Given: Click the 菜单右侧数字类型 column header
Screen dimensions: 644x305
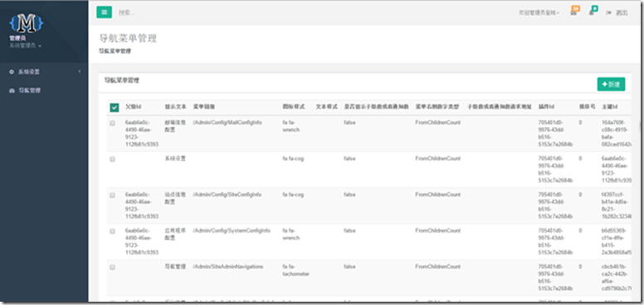Looking at the screenshot, I should coord(437,106).
